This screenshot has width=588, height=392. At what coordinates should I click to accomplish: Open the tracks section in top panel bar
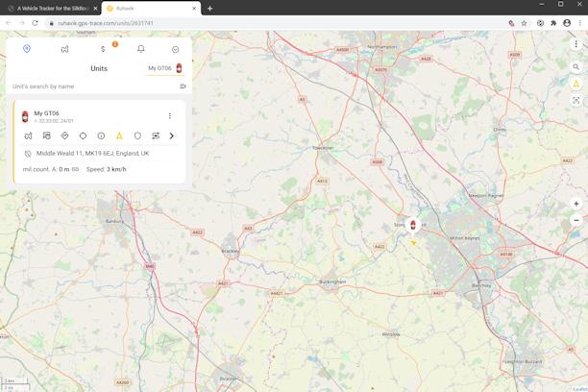(65, 49)
